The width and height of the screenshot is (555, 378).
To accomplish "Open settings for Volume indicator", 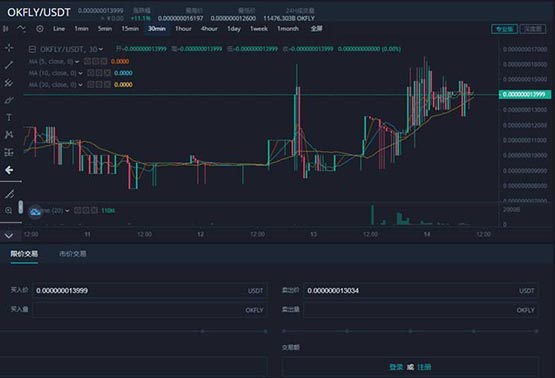I will (86, 211).
